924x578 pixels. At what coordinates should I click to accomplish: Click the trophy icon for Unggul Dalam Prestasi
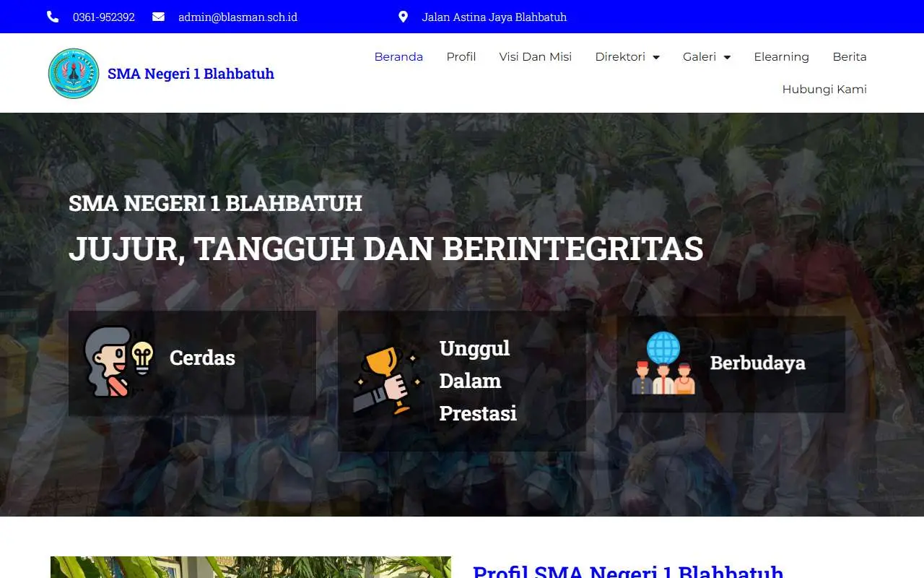(x=388, y=381)
